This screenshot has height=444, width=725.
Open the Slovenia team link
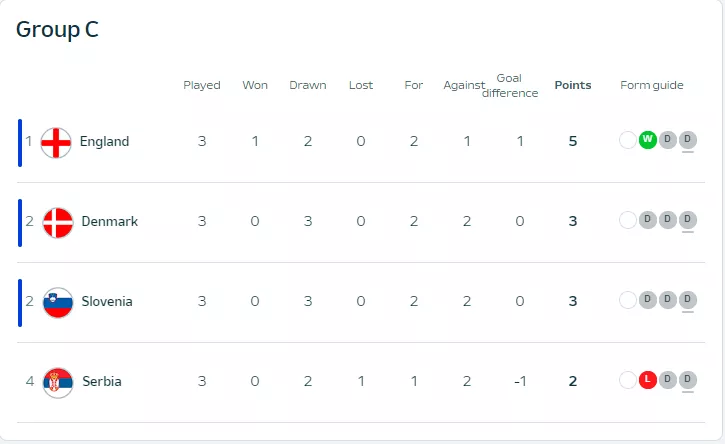106,302
